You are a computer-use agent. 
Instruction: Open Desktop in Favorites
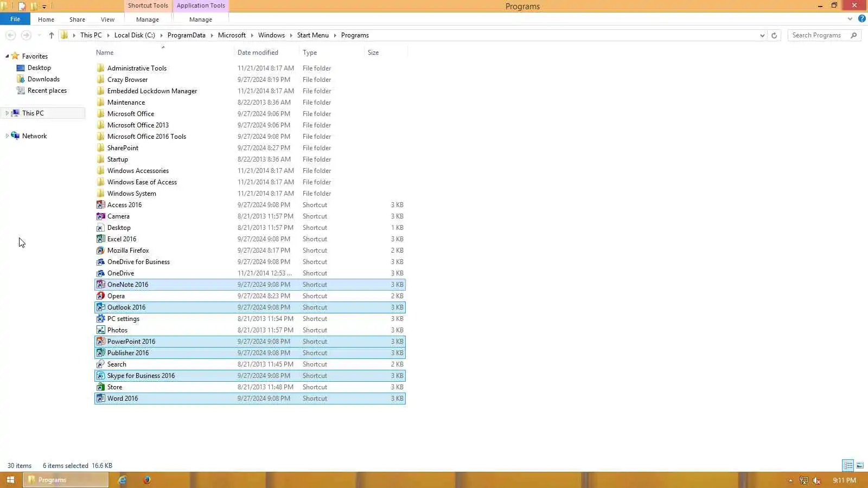coord(39,68)
